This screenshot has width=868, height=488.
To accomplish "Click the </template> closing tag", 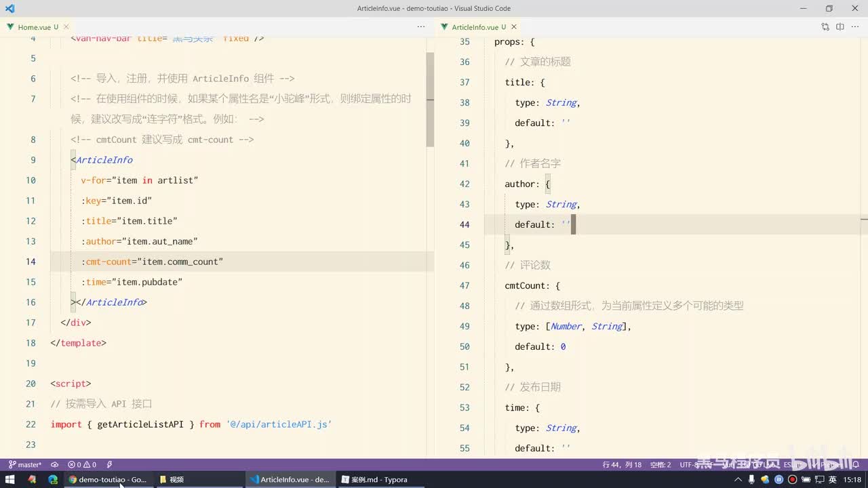I will (79, 343).
